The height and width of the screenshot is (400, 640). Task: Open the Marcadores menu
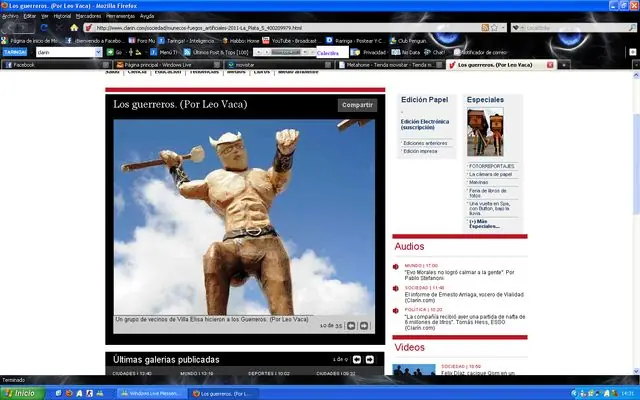[89, 16]
